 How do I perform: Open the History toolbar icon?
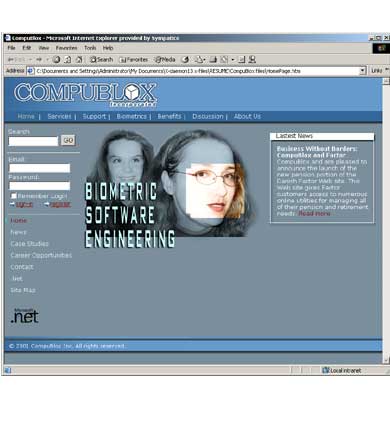click(185, 60)
